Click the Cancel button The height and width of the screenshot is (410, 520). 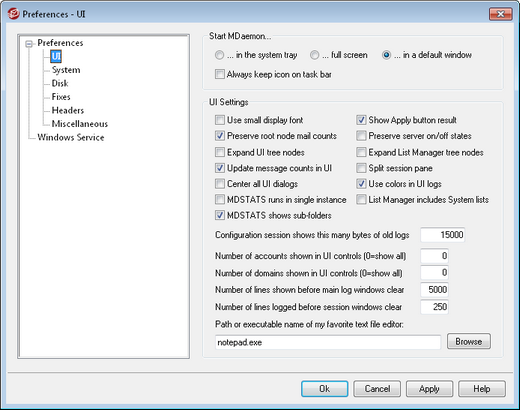[x=377, y=389]
